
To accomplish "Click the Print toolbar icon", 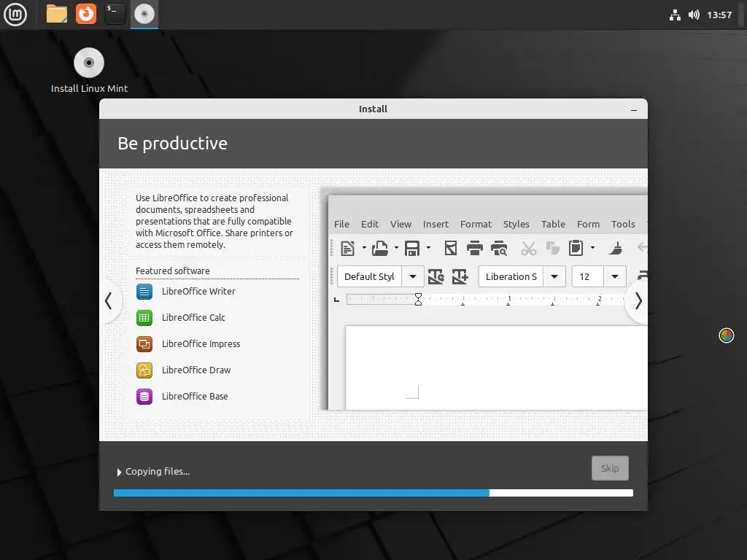I will pos(474,248).
